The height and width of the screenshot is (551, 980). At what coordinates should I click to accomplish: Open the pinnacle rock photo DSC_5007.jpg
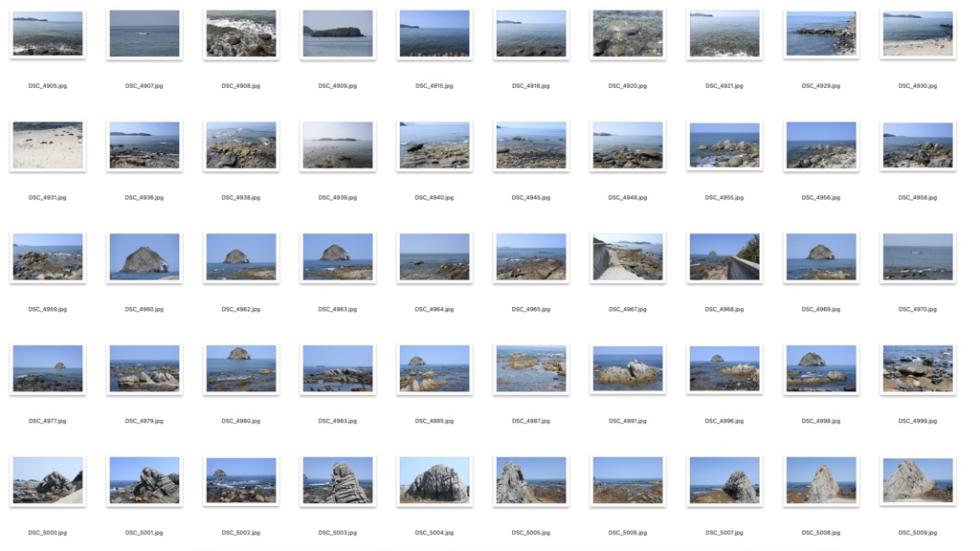724,479
